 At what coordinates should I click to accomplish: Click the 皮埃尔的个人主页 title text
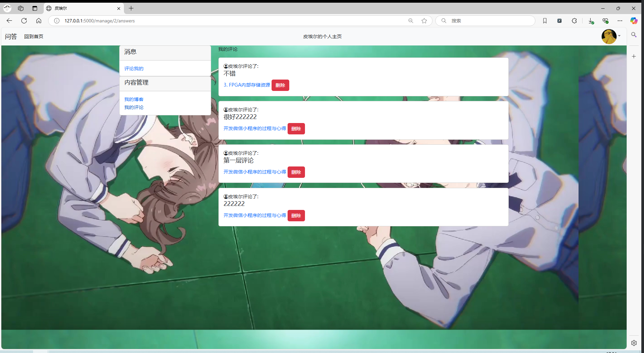[322, 36]
